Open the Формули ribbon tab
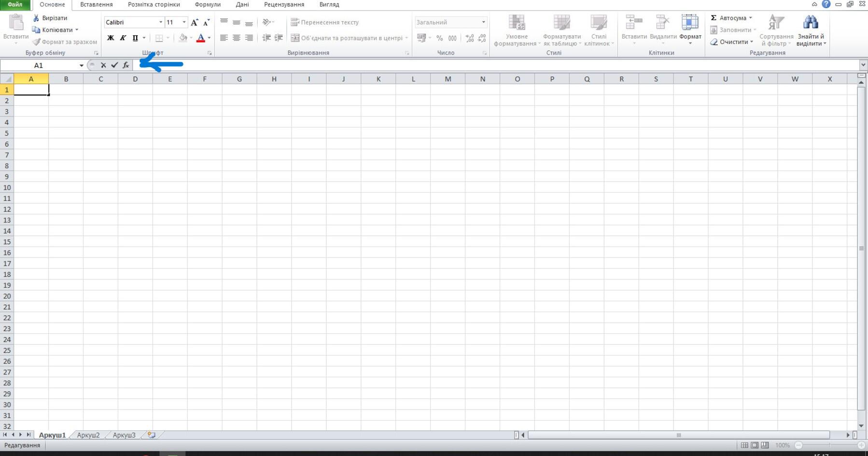Viewport: 868px width, 456px height. [x=208, y=4]
